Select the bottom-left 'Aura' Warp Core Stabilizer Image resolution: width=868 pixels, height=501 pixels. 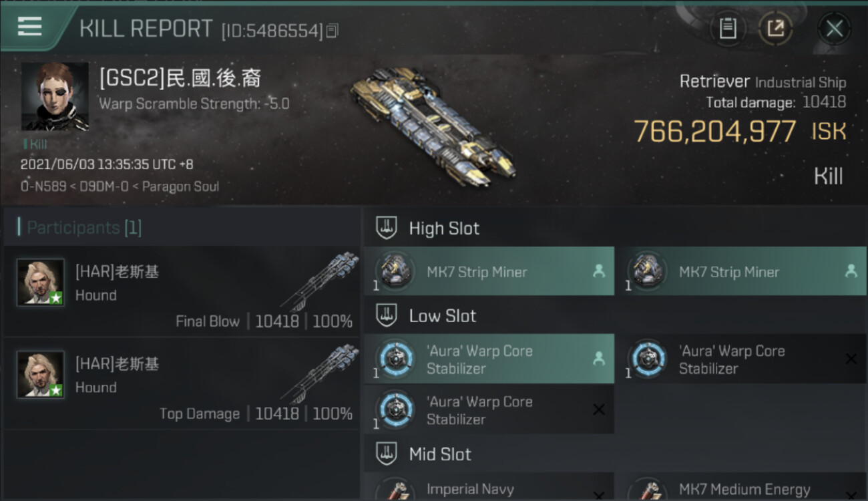[489, 410]
